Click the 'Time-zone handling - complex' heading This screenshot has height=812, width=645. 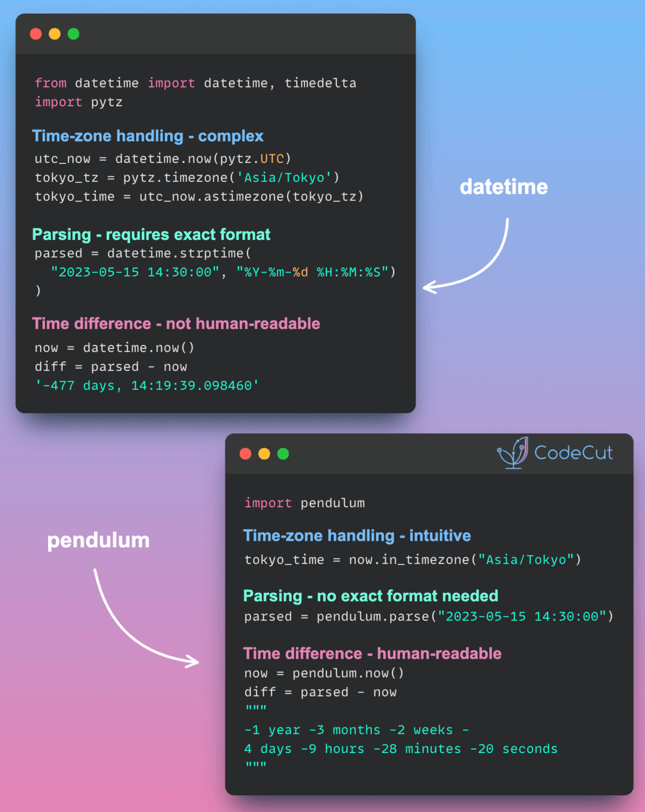tap(148, 136)
